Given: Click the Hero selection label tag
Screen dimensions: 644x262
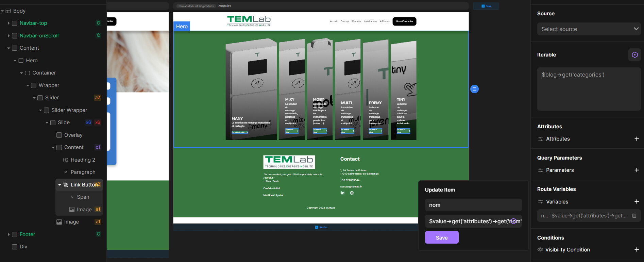Looking at the screenshot, I should click(182, 26).
